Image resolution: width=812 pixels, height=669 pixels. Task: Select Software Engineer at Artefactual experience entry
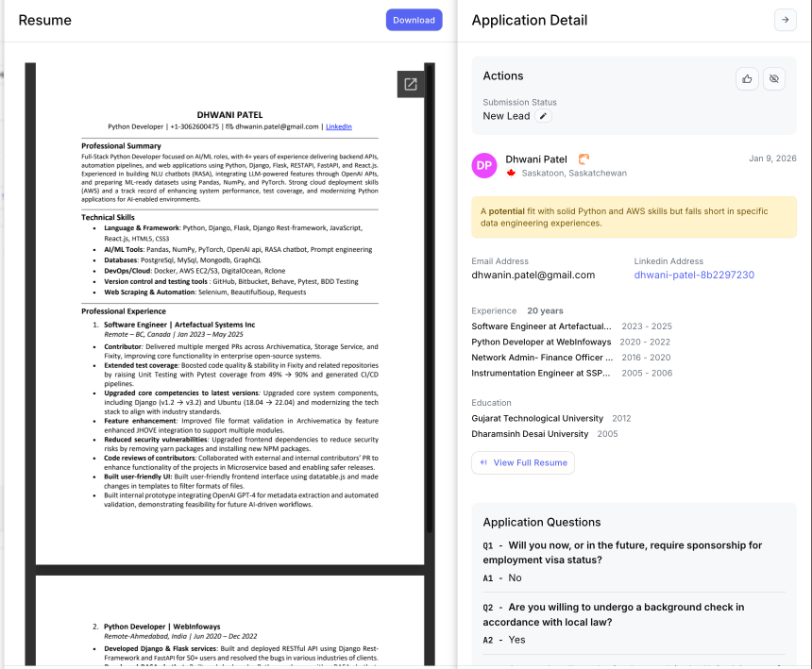(x=542, y=326)
